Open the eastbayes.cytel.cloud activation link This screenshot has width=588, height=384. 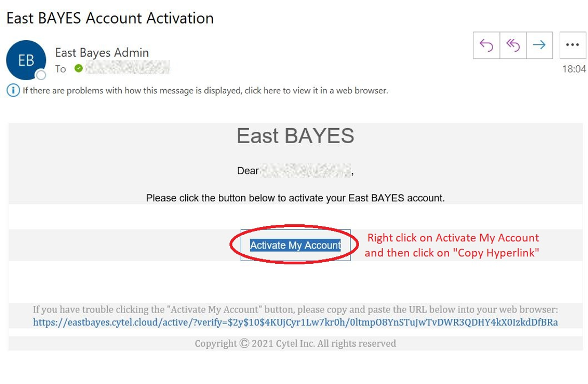pos(295,322)
